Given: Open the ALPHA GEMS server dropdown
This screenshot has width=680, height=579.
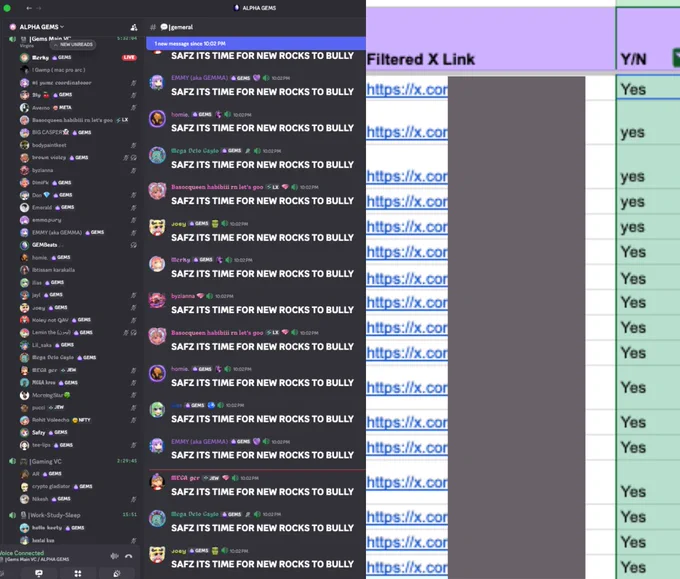Looking at the screenshot, I should 42,27.
